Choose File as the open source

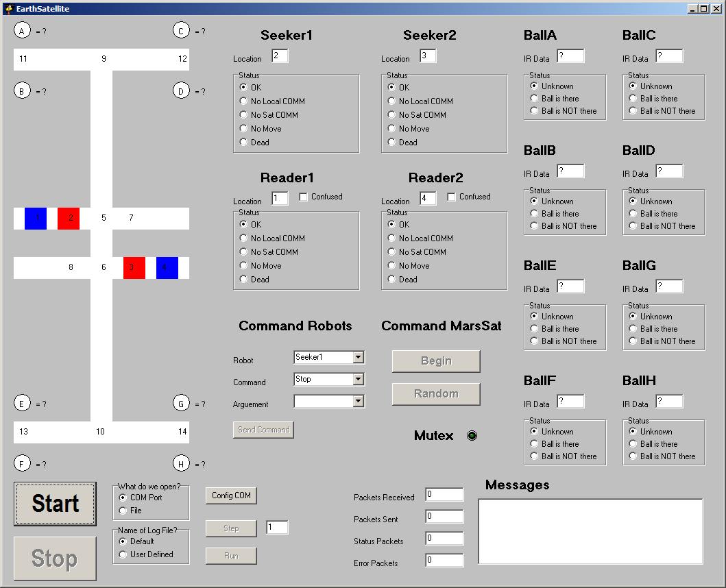point(123,511)
